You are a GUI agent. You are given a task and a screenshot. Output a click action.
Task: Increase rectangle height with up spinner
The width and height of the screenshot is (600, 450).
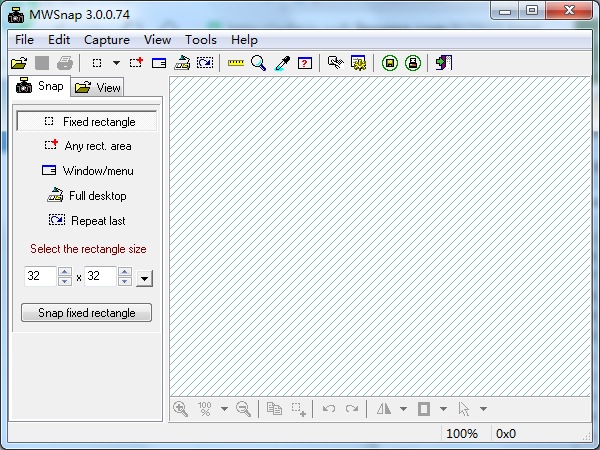click(125, 271)
